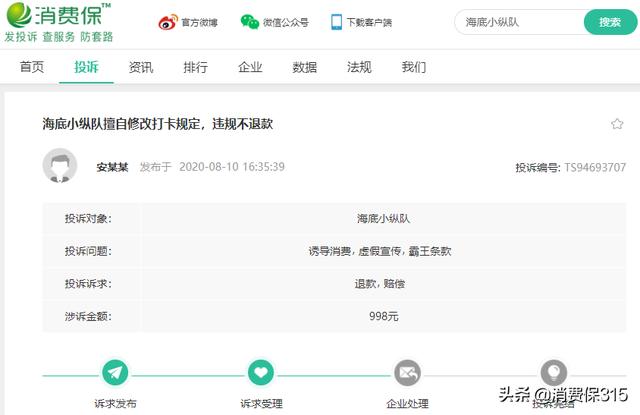This screenshot has height=415, width=640.
Task: Click the WeChat icon for 微信公众号
Action: tap(250, 22)
